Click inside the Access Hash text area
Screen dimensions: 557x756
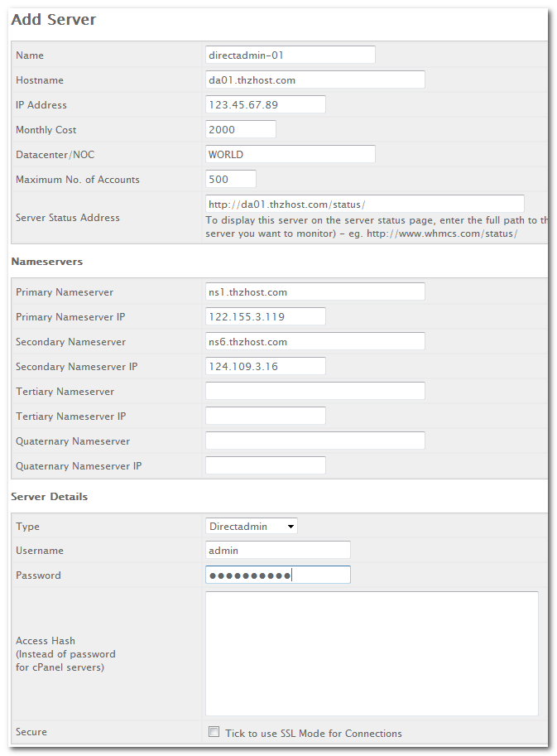[x=372, y=653]
